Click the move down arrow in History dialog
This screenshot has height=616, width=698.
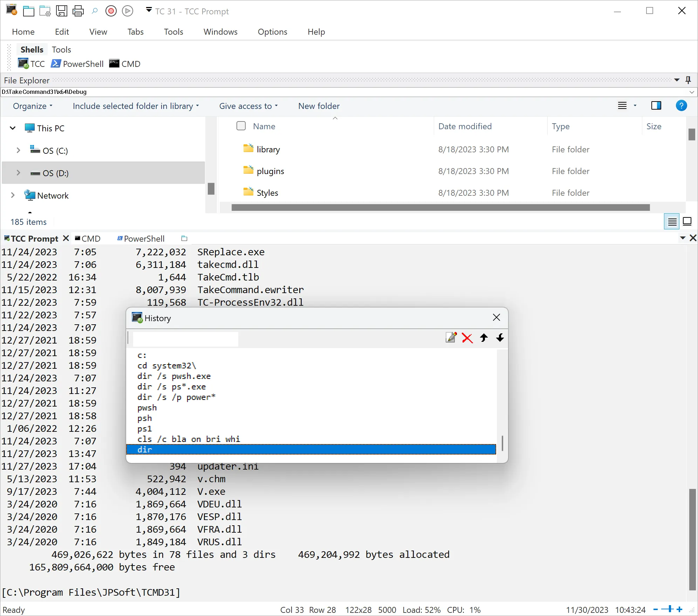(x=500, y=338)
